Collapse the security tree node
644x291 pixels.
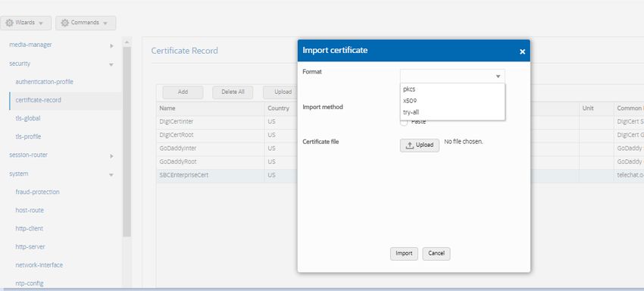[x=111, y=64]
